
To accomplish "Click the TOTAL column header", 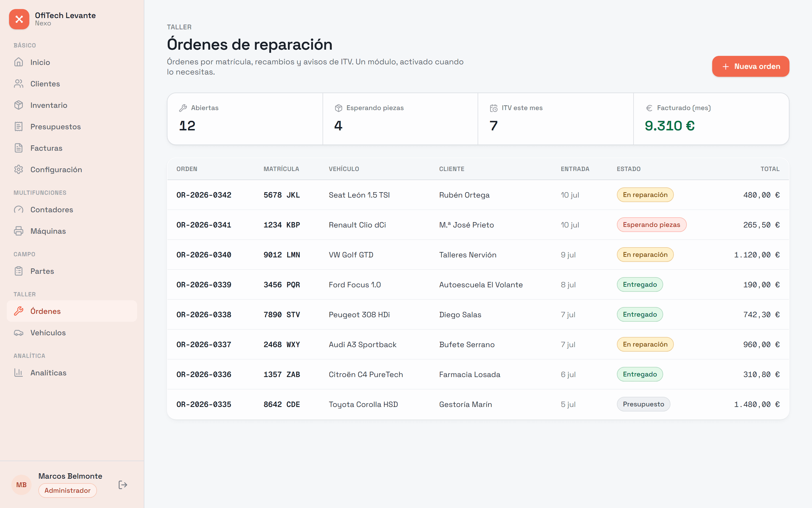I will (770, 169).
